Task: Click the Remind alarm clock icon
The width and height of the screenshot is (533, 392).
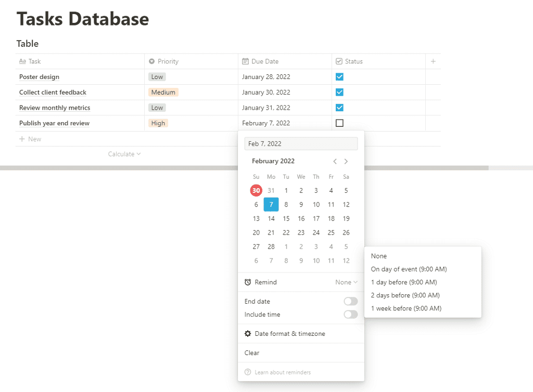Action: [x=248, y=282]
